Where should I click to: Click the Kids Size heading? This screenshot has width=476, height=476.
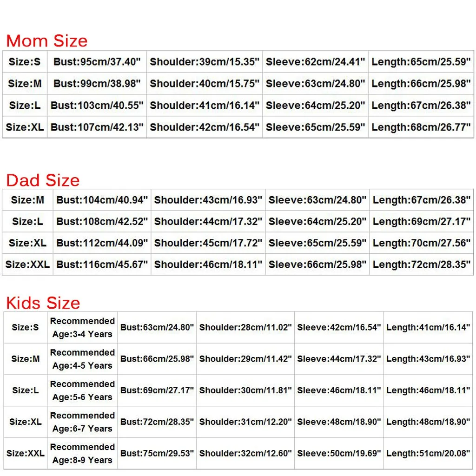click(x=43, y=303)
